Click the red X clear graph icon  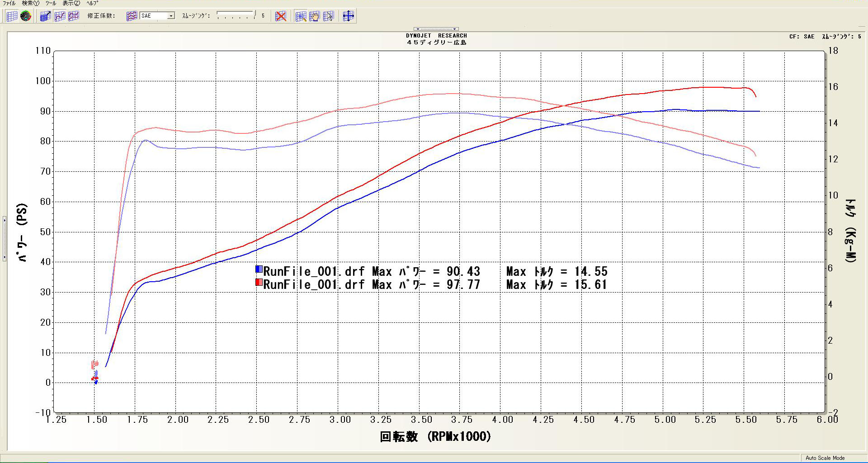[281, 16]
